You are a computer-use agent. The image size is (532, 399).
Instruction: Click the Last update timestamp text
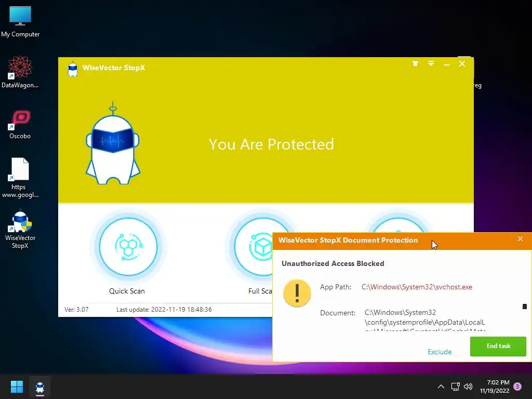point(164,310)
